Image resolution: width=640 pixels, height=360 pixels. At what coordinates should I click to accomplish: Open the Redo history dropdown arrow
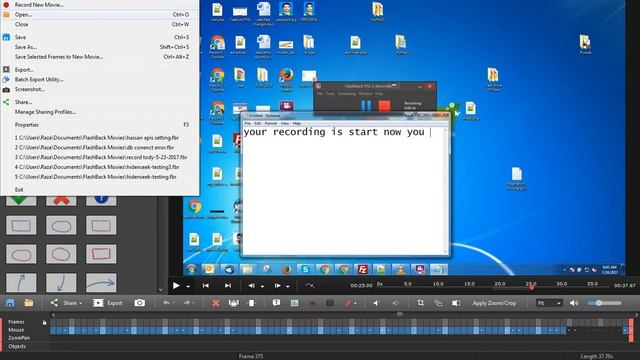click(194, 303)
